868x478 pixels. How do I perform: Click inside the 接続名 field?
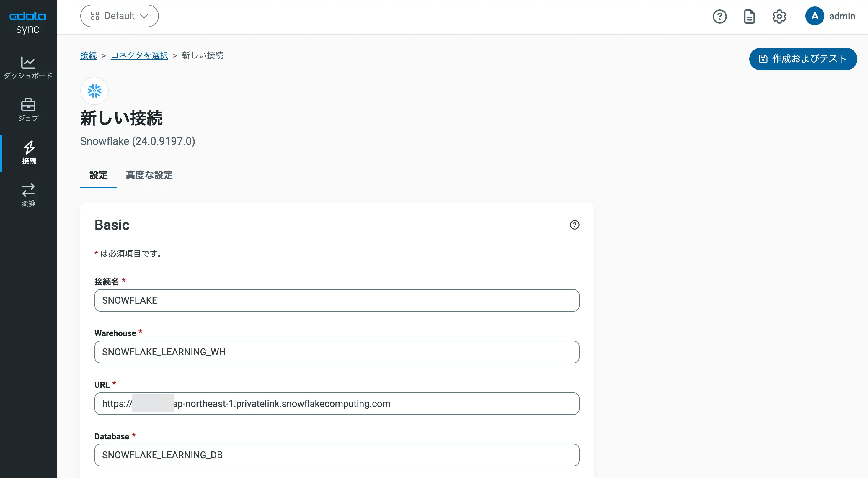coord(337,300)
